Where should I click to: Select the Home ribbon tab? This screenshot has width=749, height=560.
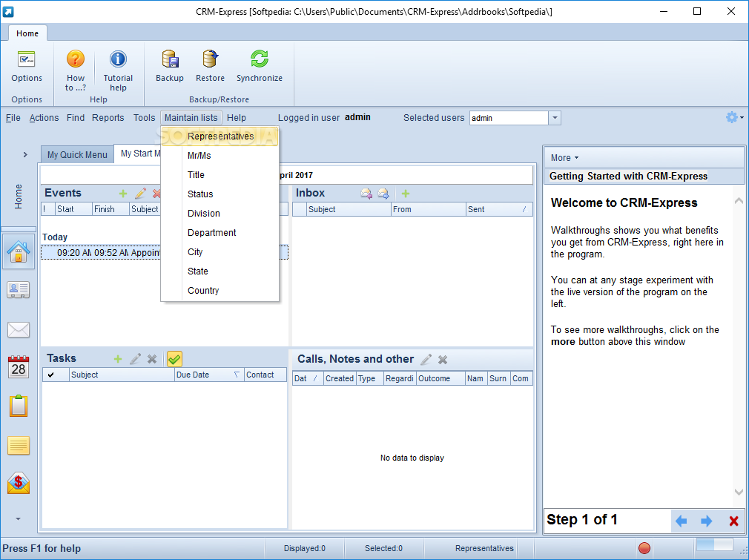pyautogui.click(x=27, y=33)
